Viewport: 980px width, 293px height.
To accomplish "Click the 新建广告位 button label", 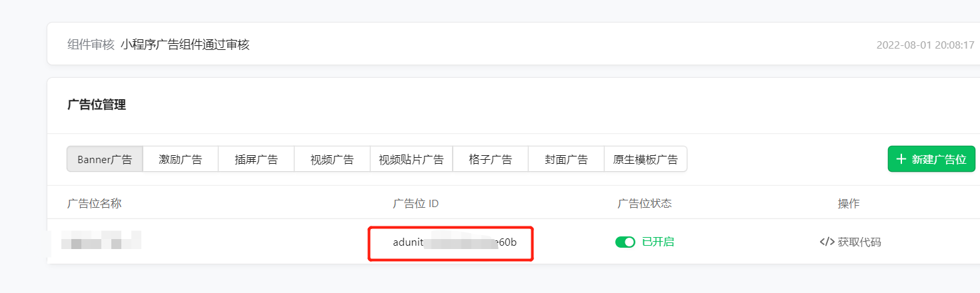I will pyautogui.click(x=939, y=159).
